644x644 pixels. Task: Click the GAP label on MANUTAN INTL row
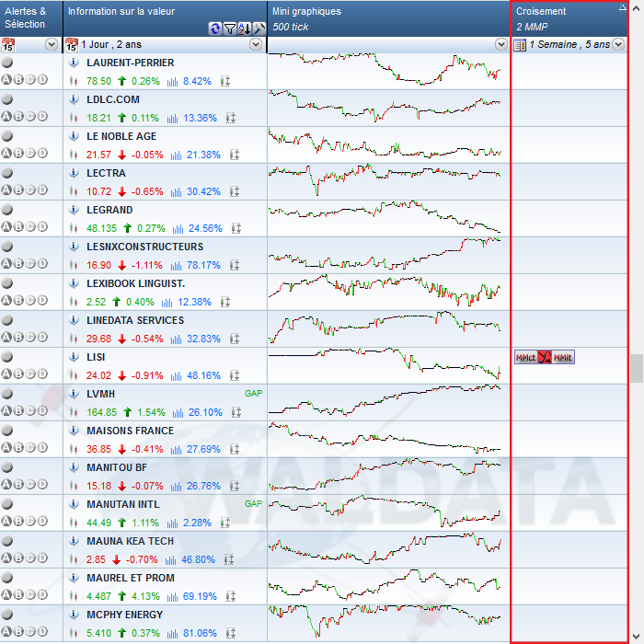coord(253,504)
